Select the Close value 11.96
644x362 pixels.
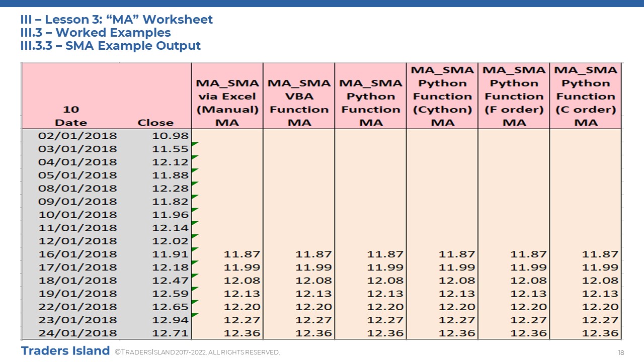(x=171, y=214)
